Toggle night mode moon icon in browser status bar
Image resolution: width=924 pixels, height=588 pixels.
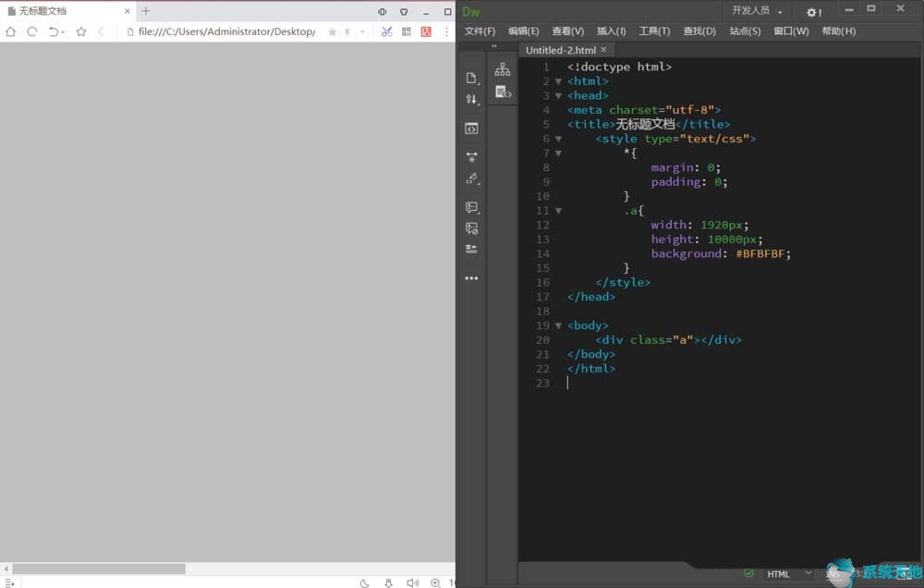[x=365, y=582]
